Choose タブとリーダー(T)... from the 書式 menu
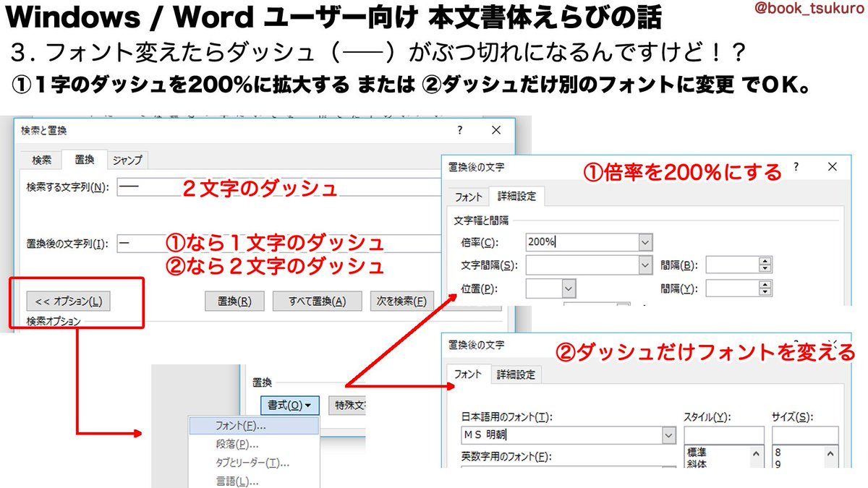This screenshot has width=868, height=488. click(x=253, y=463)
